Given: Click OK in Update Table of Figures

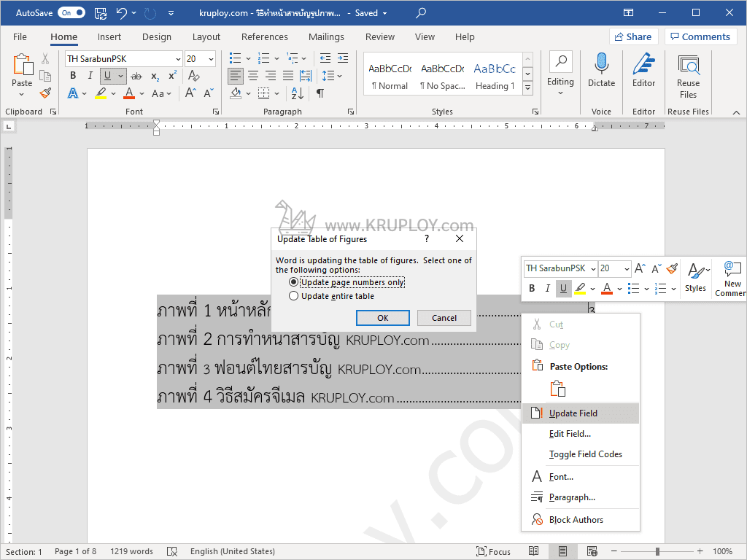Looking at the screenshot, I should click(x=382, y=318).
